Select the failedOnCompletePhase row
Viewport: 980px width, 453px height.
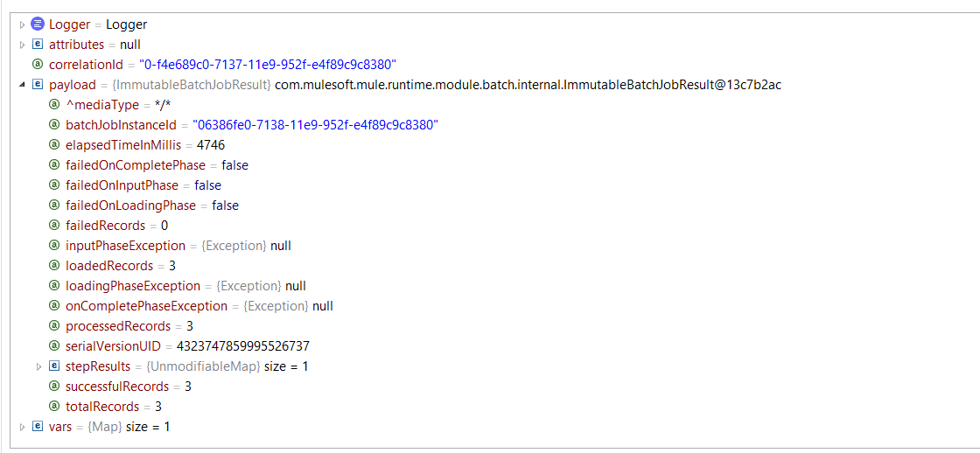136,165
